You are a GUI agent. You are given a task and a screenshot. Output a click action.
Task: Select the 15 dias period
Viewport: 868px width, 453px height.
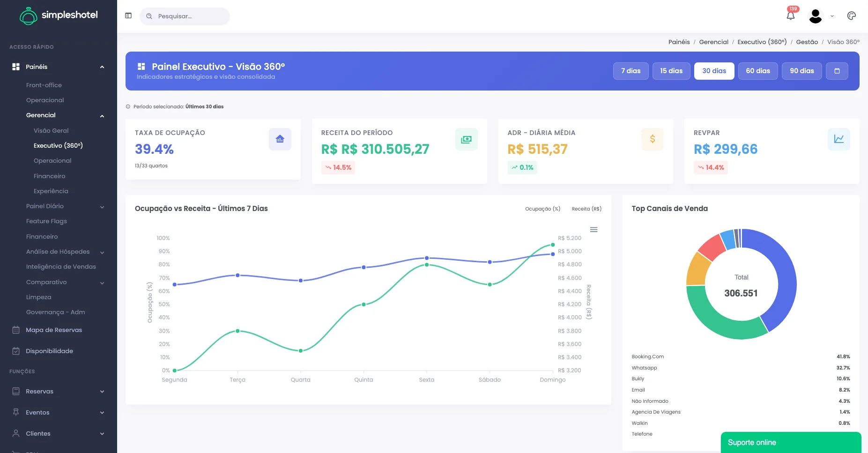click(x=671, y=71)
